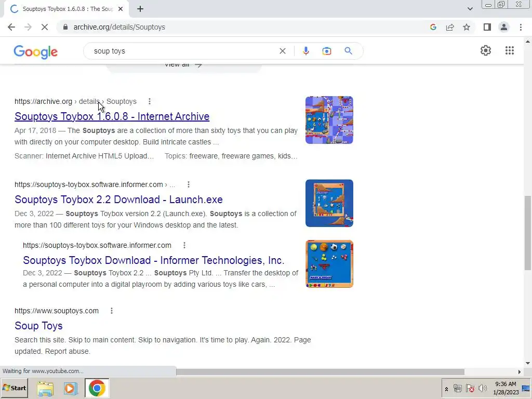Click the Internet Archive result thumbnail
The image size is (532, 399).
(329, 120)
